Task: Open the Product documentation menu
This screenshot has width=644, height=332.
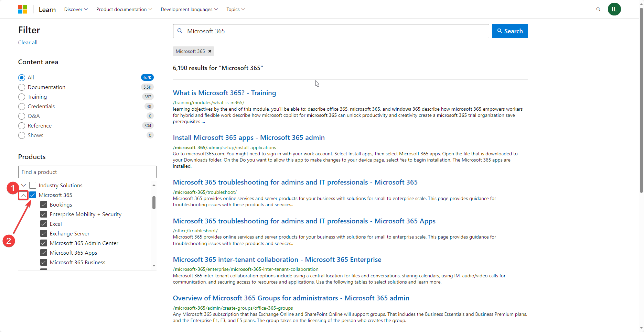Action: point(124,9)
